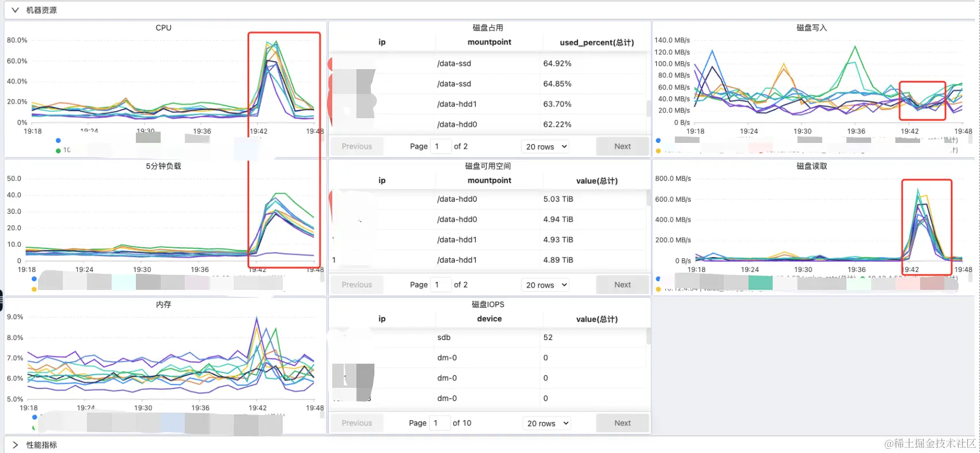Select the 4.93 TiB value cell
980x453 pixels.
(558, 240)
